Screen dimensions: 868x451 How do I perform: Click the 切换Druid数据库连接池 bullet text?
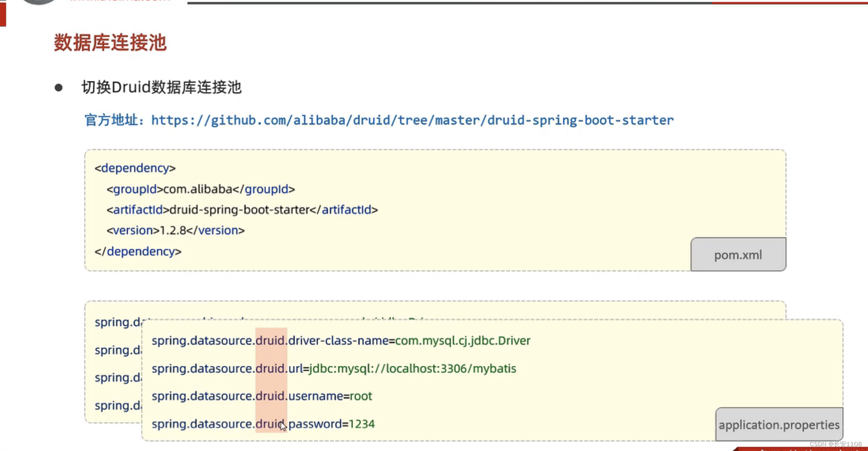[161, 87]
